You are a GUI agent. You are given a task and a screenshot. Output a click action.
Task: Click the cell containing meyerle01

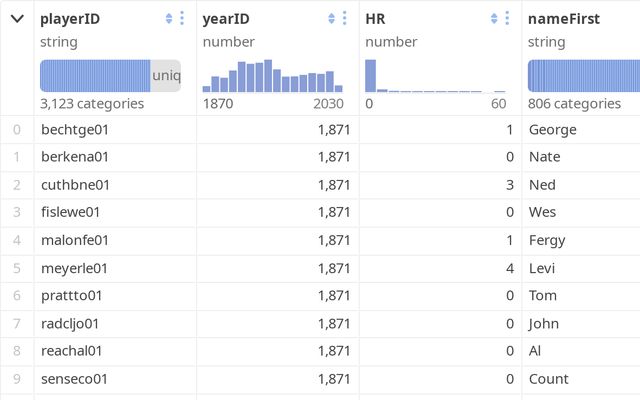pos(75,268)
